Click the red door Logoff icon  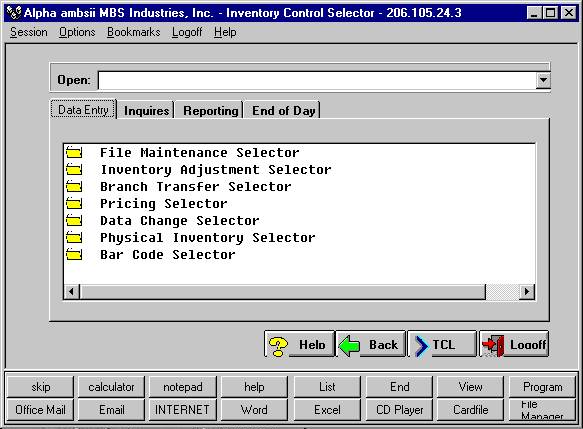coord(493,346)
